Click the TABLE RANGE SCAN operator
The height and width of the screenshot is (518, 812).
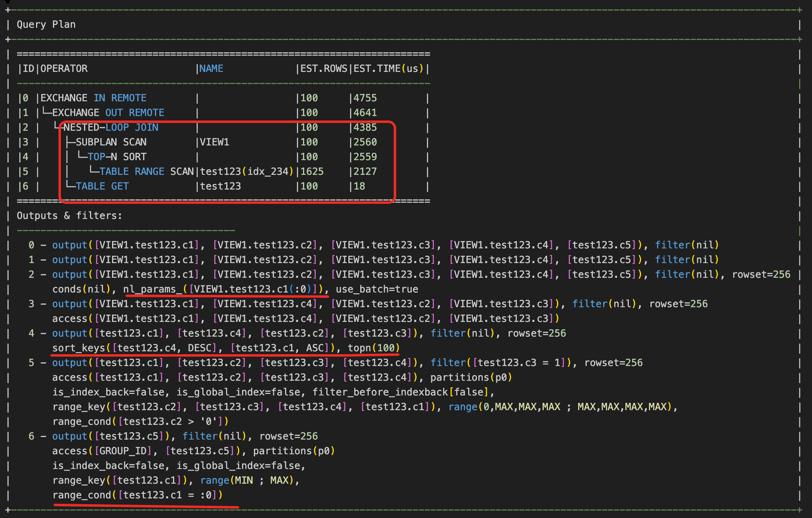(x=146, y=172)
